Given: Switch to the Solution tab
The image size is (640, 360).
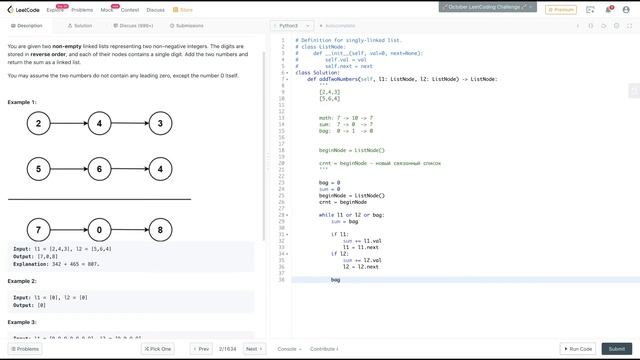Looking at the screenshot, I should (80, 26).
